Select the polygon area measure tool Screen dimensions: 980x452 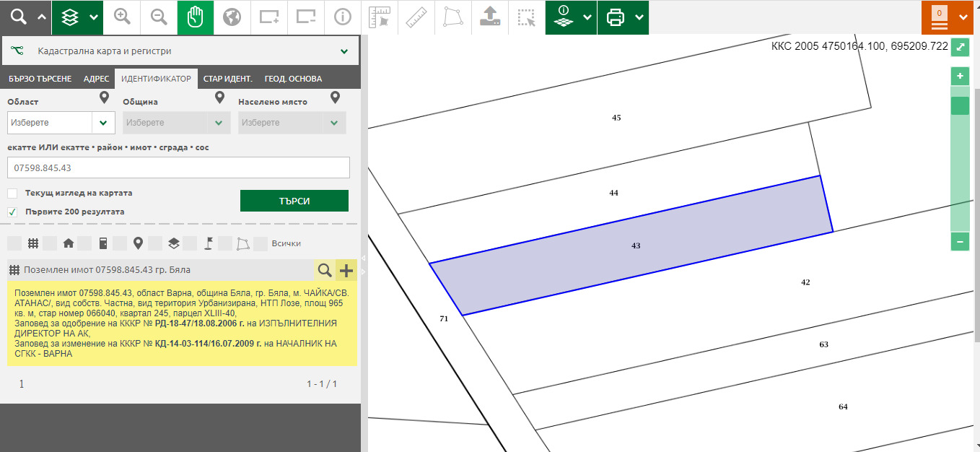point(453,17)
